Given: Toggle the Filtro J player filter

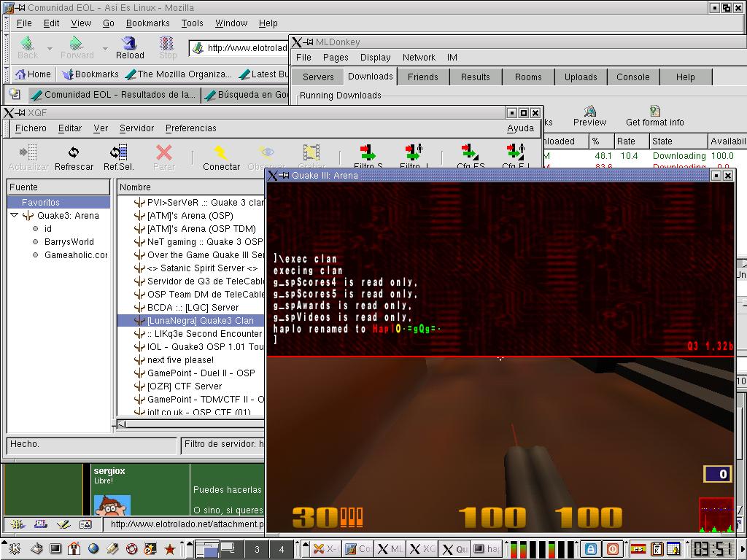Looking at the screenshot, I should tap(413, 152).
